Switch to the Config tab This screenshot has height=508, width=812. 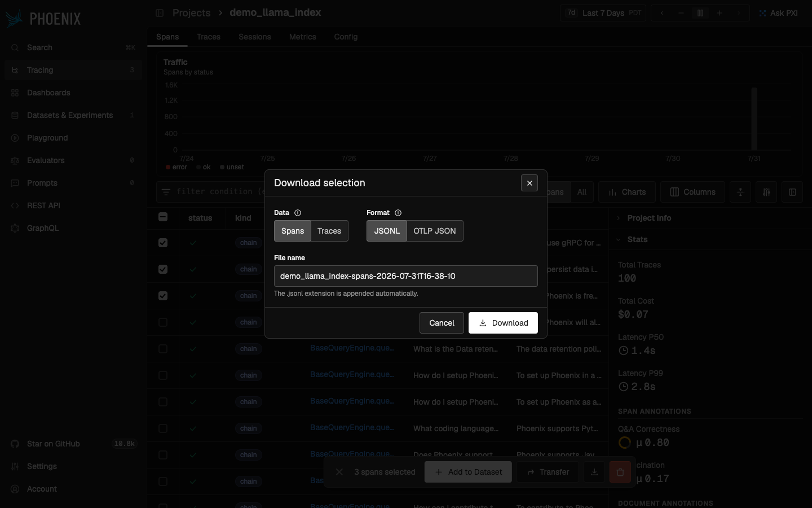click(x=346, y=37)
